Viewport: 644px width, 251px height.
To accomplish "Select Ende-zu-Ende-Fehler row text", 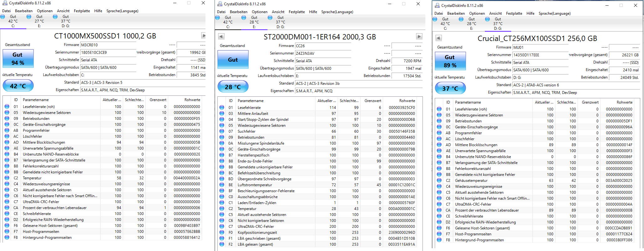I will (x=255, y=161).
